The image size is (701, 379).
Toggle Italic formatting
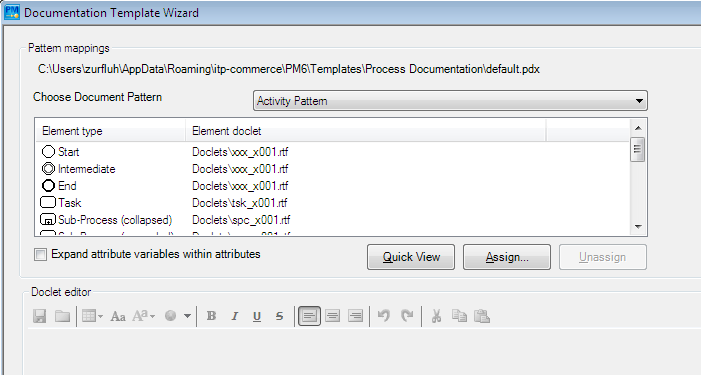coord(234,316)
